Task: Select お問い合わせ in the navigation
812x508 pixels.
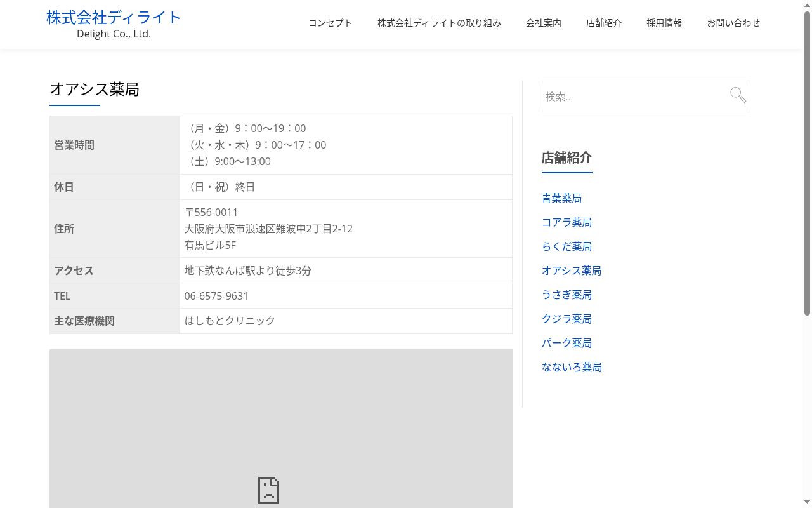Action: coord(733,23)
